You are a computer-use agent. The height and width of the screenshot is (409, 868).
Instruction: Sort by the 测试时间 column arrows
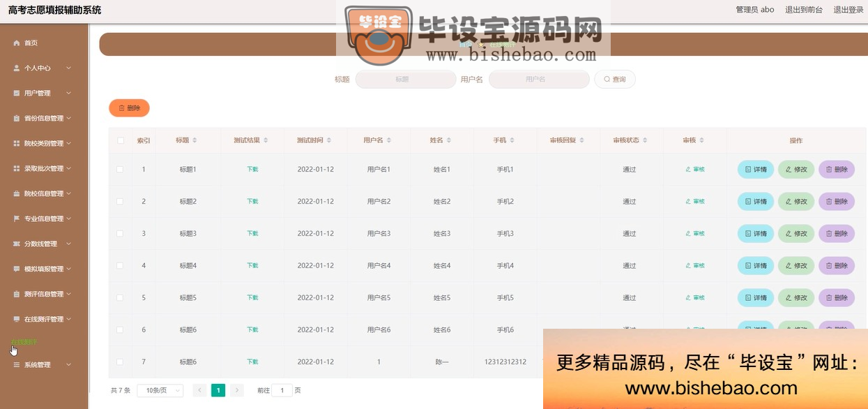pyautogui.click(x=328, y=140)
